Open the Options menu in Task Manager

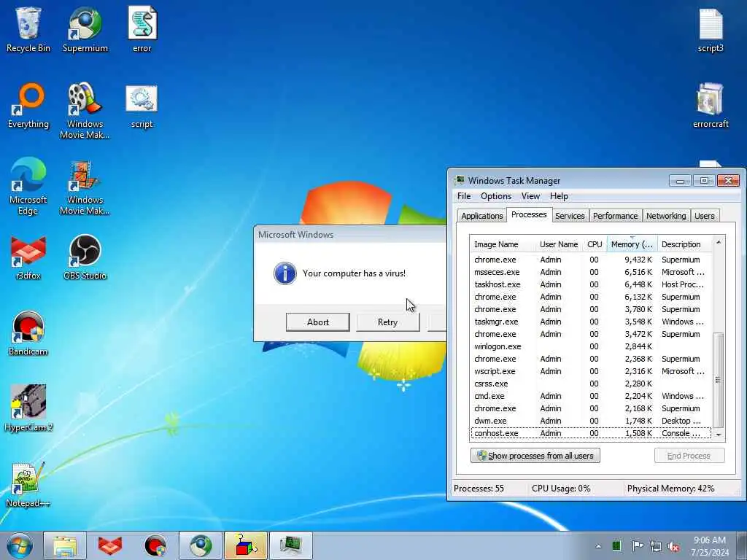click(496, 196)
